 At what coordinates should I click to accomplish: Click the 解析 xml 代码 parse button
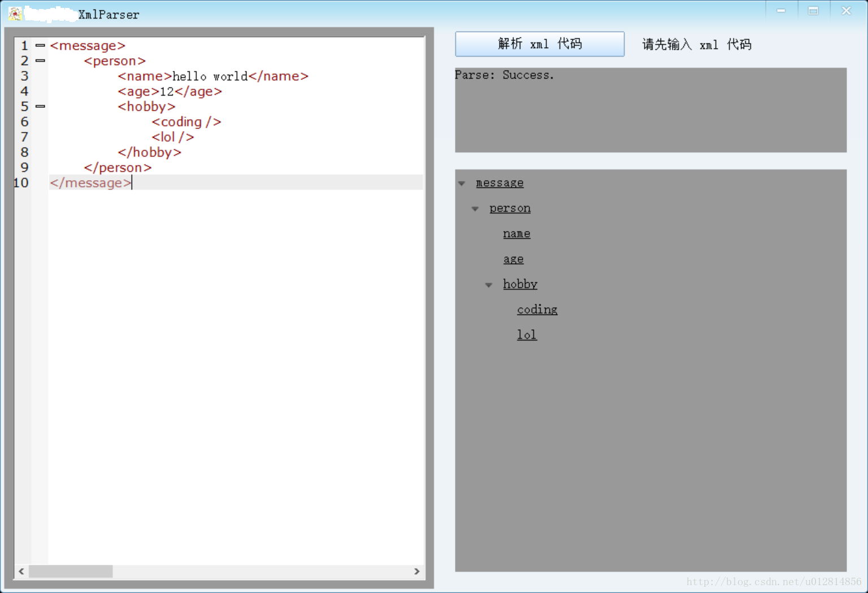point(540,44)
